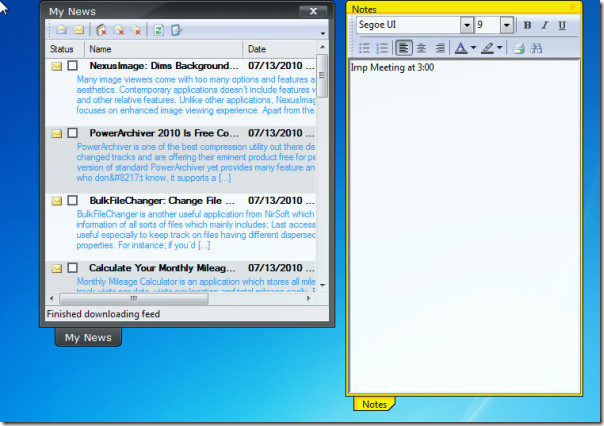
Task: Refresh the news feed via green arrows icon
Action: click(x=158, y=30)
